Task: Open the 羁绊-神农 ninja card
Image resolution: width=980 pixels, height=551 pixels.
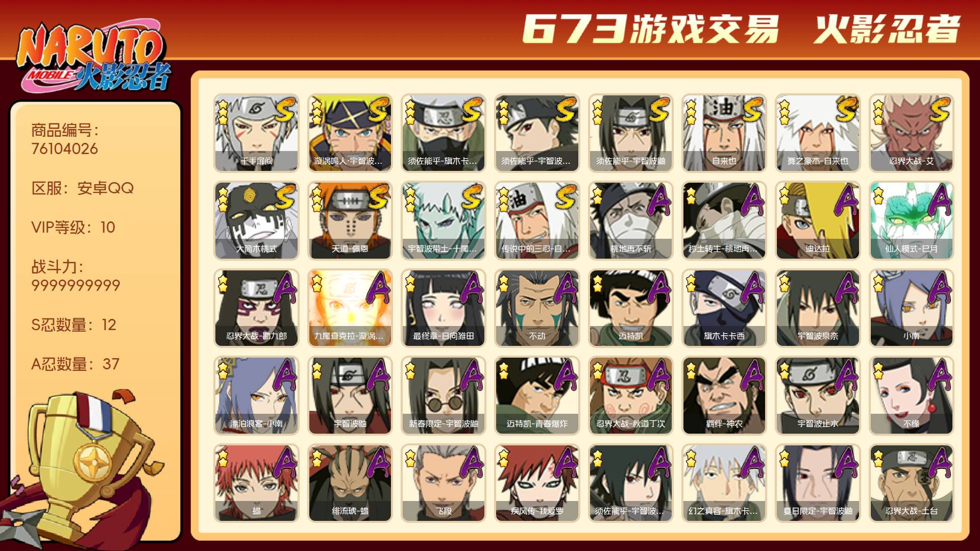Action: (x=724, y=395)
